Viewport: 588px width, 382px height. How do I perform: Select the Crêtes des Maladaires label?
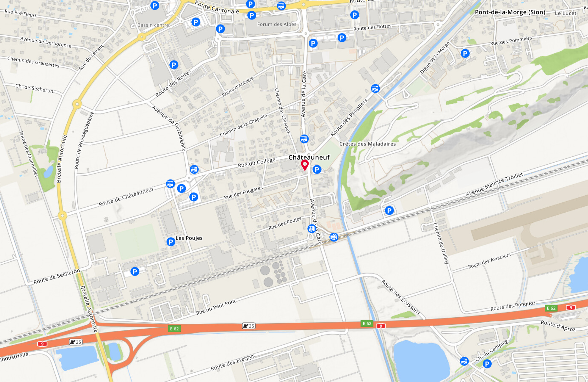click(368, 144)
